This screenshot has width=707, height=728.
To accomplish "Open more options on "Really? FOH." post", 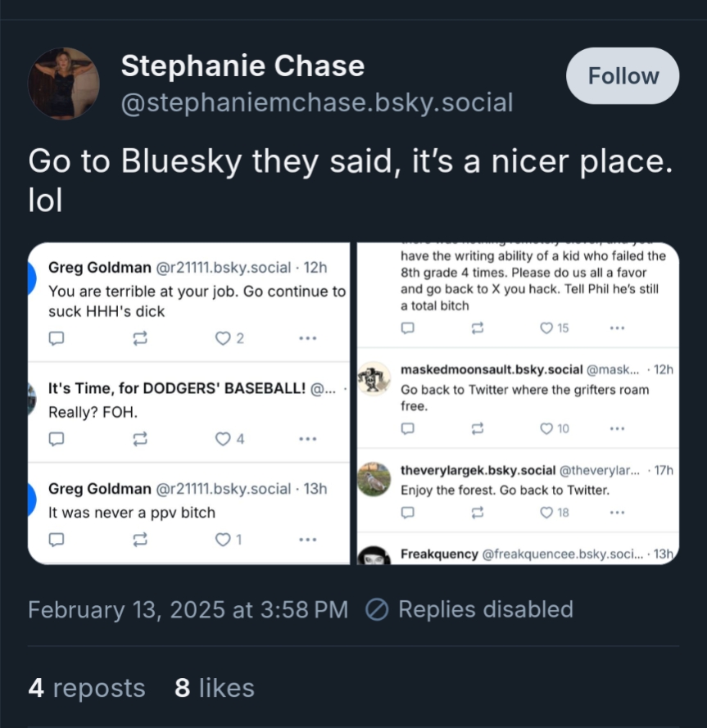I will (x=308, y=438).
